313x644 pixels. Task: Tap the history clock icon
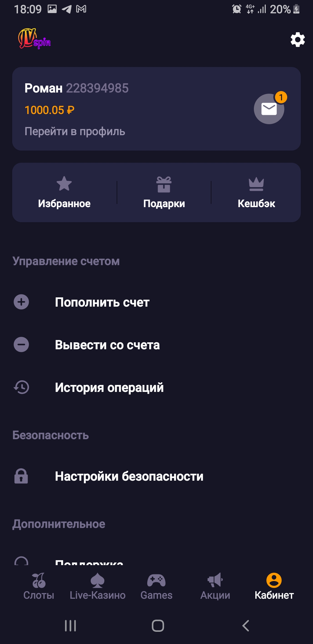[21, 387]
